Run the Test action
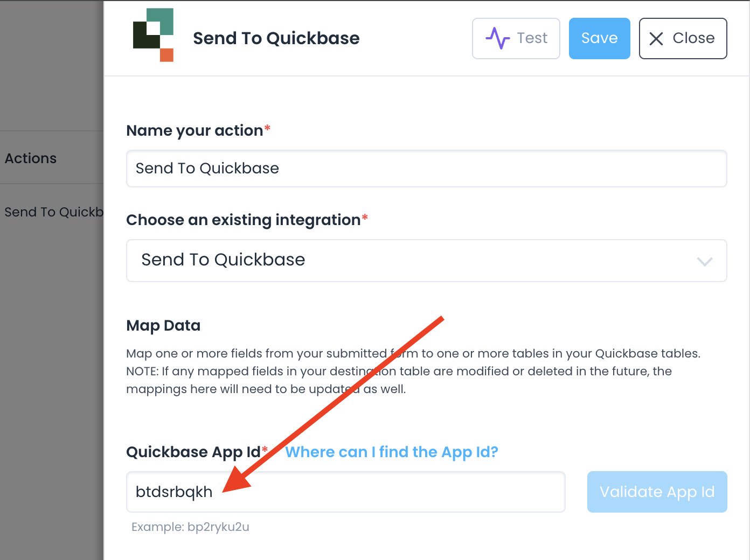750x560 pixels. point(516,38)
